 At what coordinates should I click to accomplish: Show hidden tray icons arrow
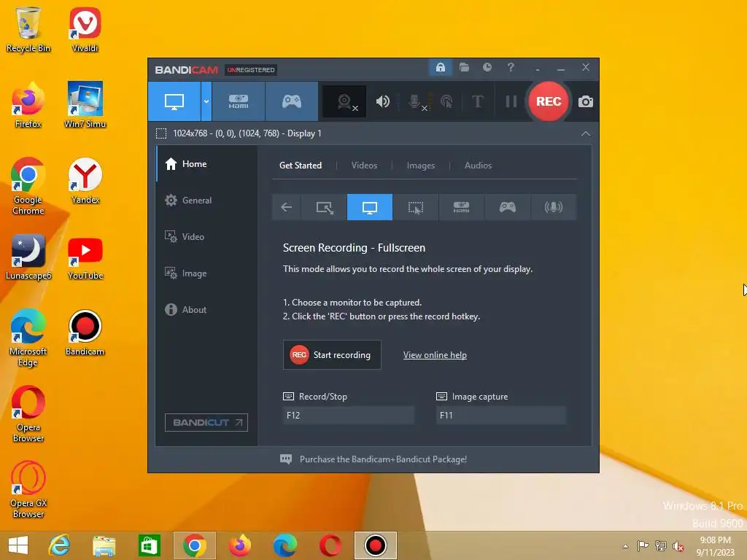pos(625,546)
